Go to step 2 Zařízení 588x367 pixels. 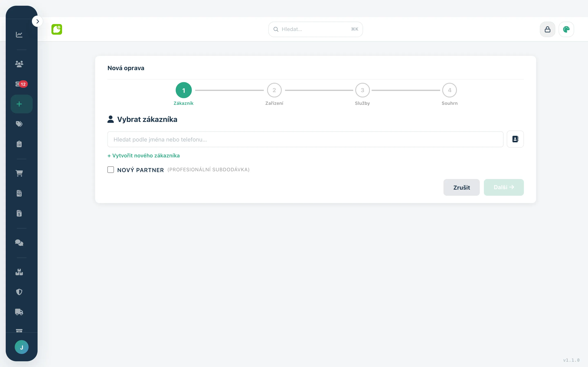coord(274,90)
